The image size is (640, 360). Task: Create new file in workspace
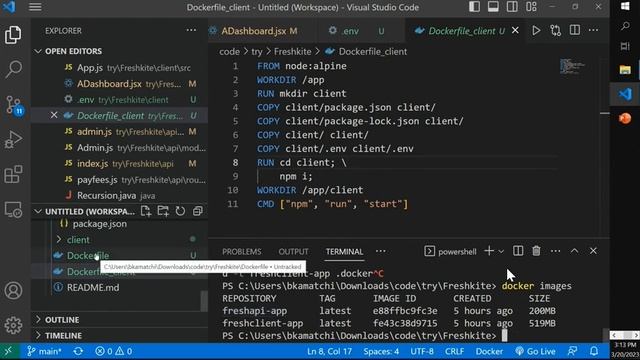tap(146, 211)
